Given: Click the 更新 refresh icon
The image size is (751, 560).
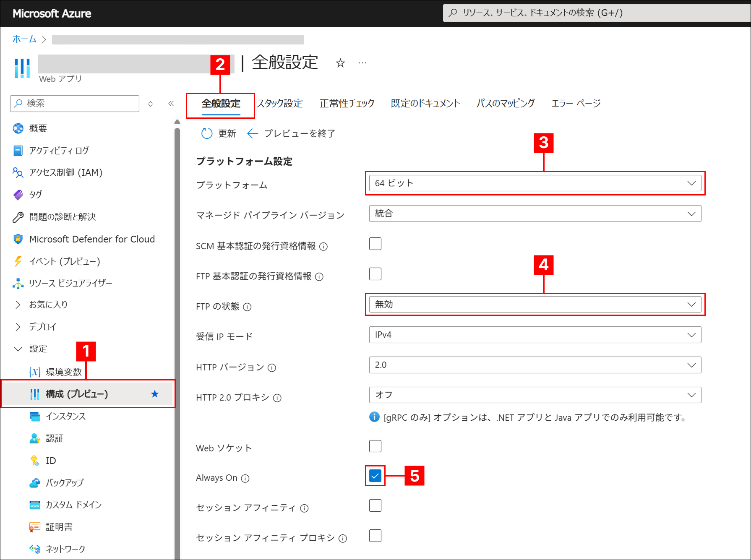Looking at the screenshot, I should coord(207,133).
